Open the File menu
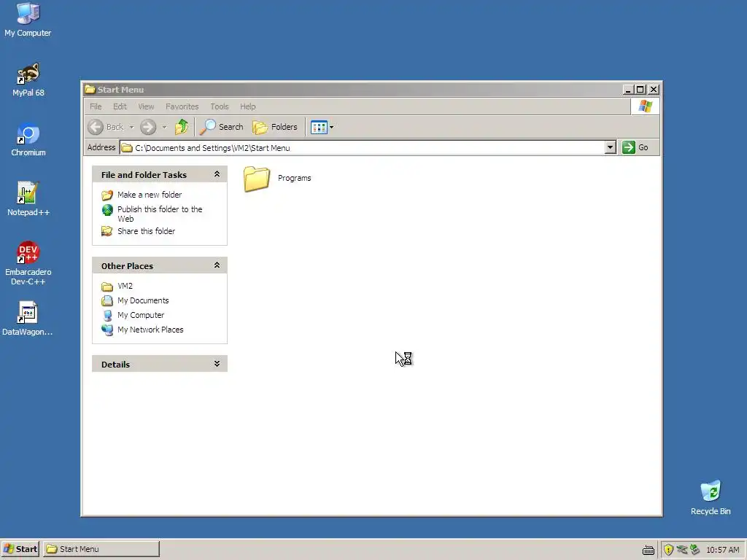747x560 pixels. [x=96, y=106]
